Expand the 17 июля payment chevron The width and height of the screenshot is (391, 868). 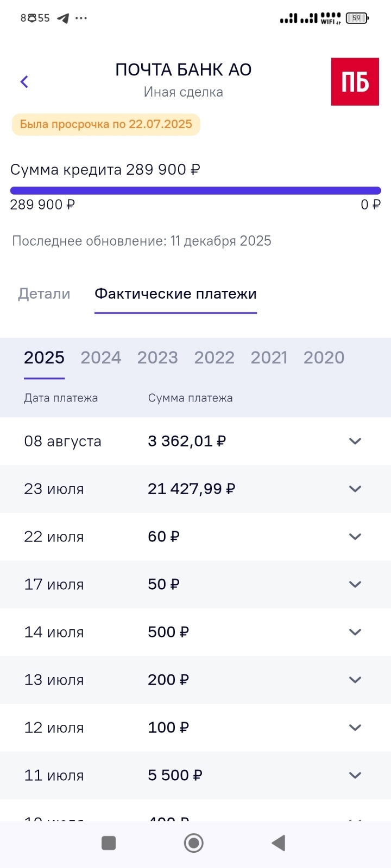tap(355, 584)
